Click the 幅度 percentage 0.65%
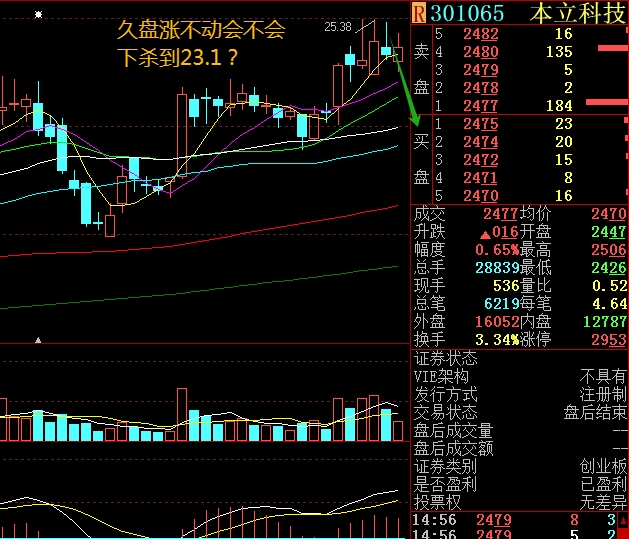 (x=497, y=250)
